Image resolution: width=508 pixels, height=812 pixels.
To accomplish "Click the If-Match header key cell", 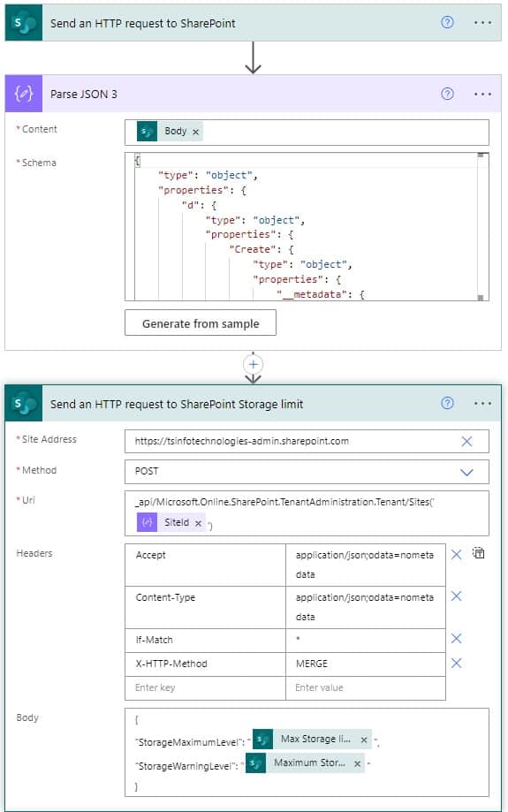I will pyautogui.click(x=205, y=640).
